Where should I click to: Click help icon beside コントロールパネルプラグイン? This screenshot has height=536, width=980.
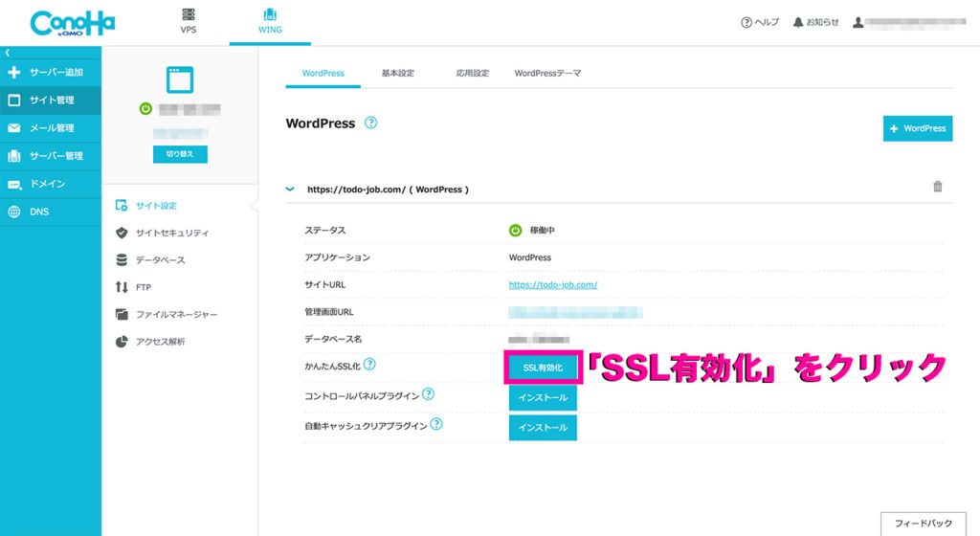[428, 394]
